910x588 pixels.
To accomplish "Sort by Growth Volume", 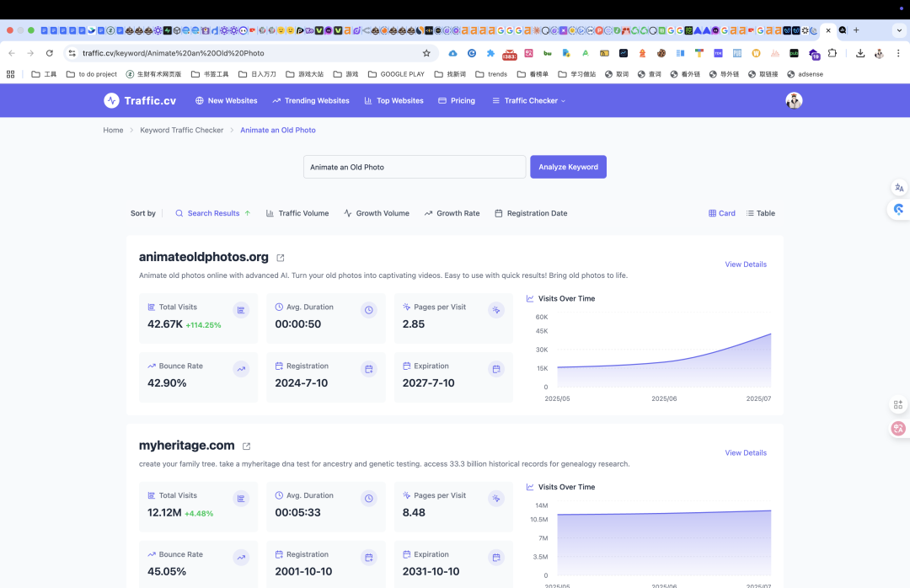I will [376, 213].
